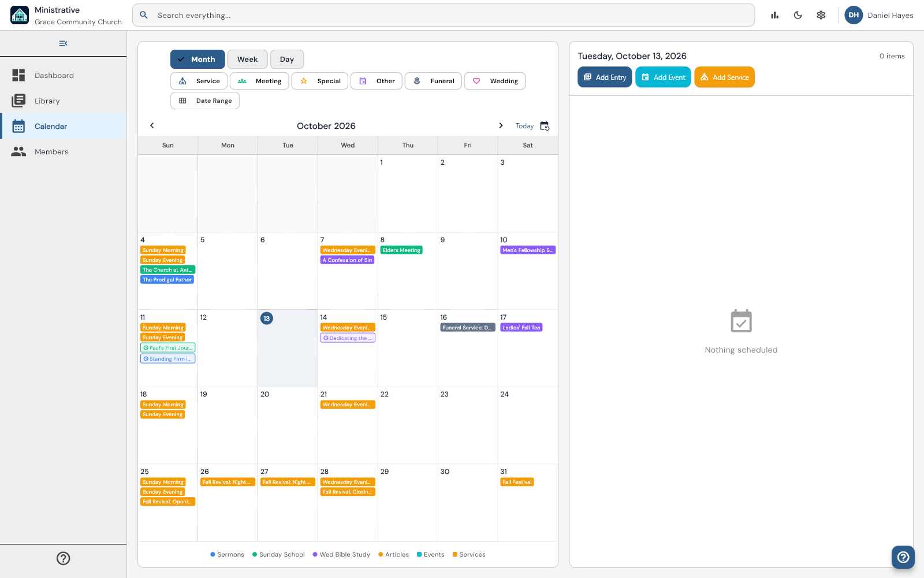Click the Ministrative church logo
This screenshot has height=578, width=924.
(20, 15)
